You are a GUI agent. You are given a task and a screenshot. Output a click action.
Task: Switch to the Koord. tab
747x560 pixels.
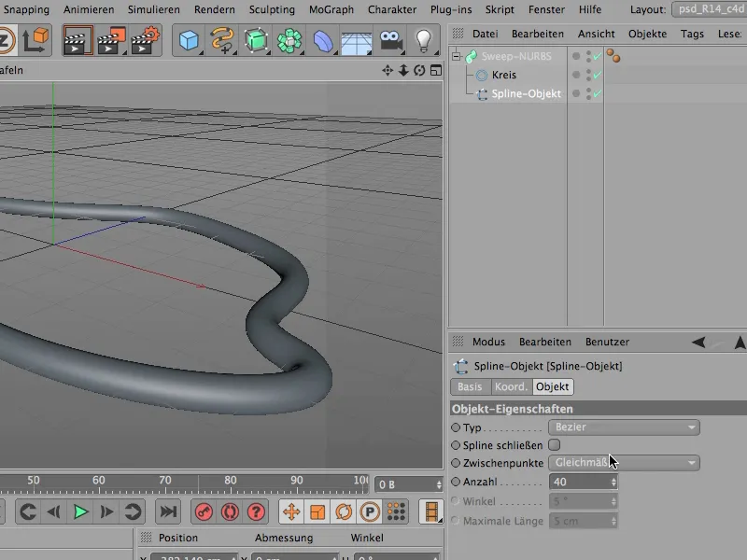point(511,386)
